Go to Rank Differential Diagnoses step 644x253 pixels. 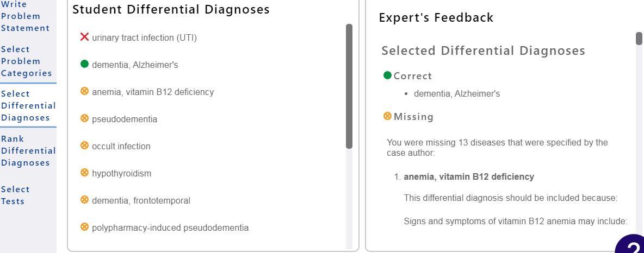pyautogui.click(x=28, y=150)
